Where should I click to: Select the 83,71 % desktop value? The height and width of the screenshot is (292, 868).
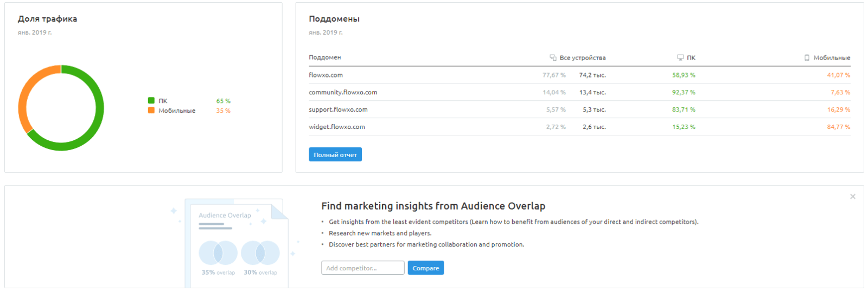coord(684,109)
